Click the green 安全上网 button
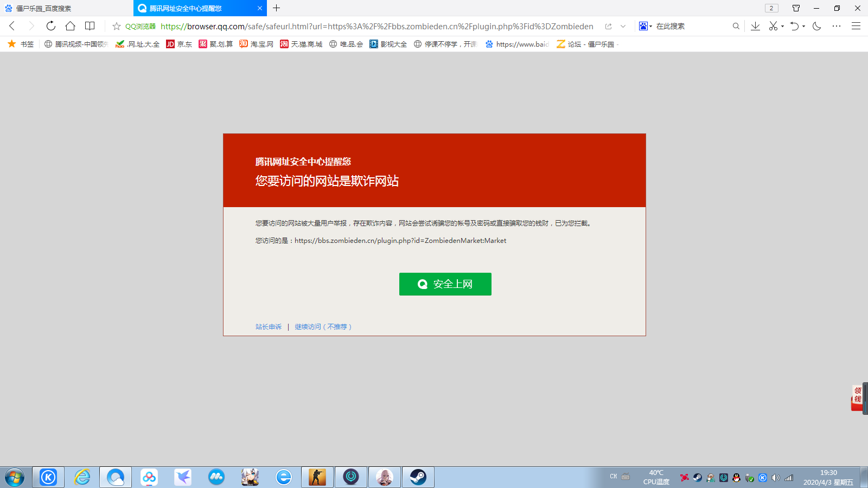This screenshot has height=488, width=868. (x=445, y=284)
